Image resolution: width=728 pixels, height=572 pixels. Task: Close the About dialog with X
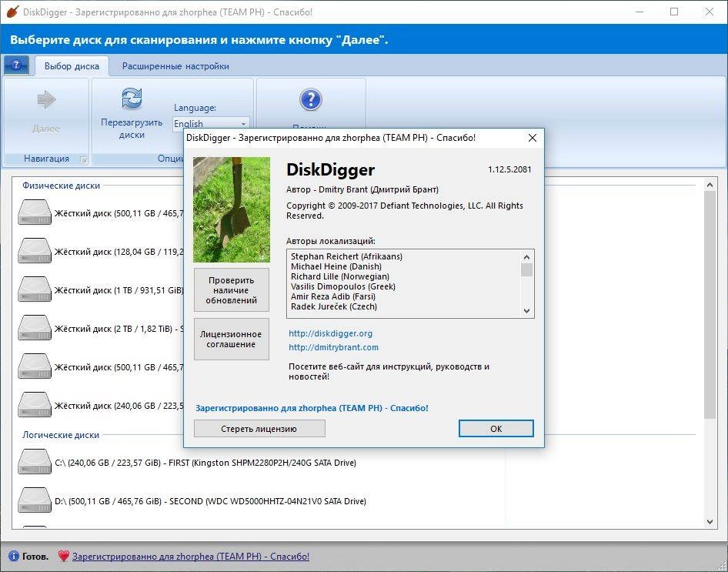click(533, 138)
